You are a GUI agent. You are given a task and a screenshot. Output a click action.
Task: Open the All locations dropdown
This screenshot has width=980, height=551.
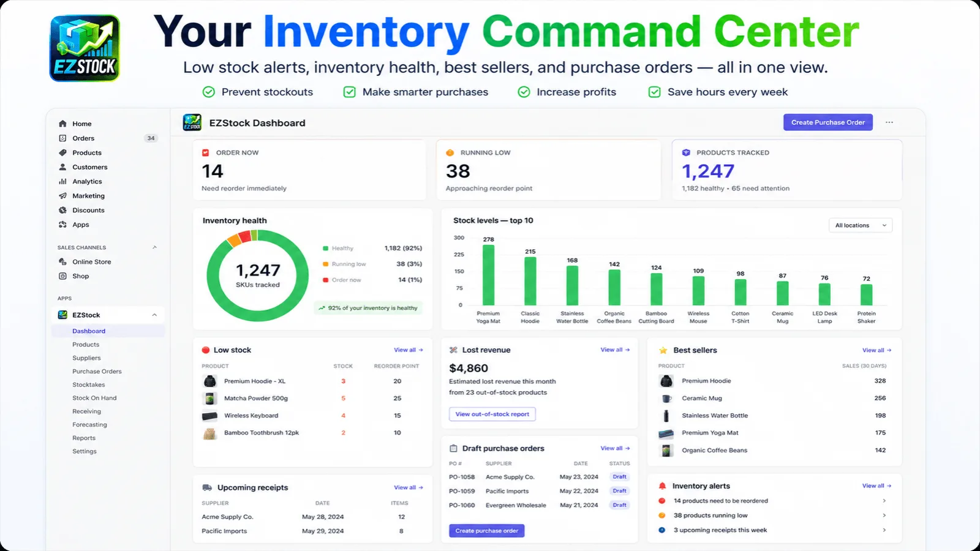(x=861, y=225)
